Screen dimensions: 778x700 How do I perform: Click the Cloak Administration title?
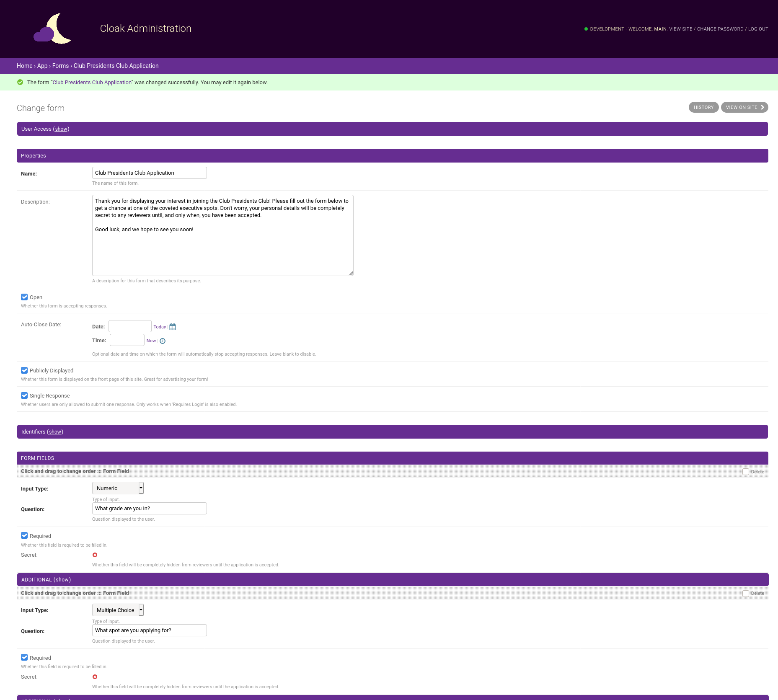click(146, 28)
